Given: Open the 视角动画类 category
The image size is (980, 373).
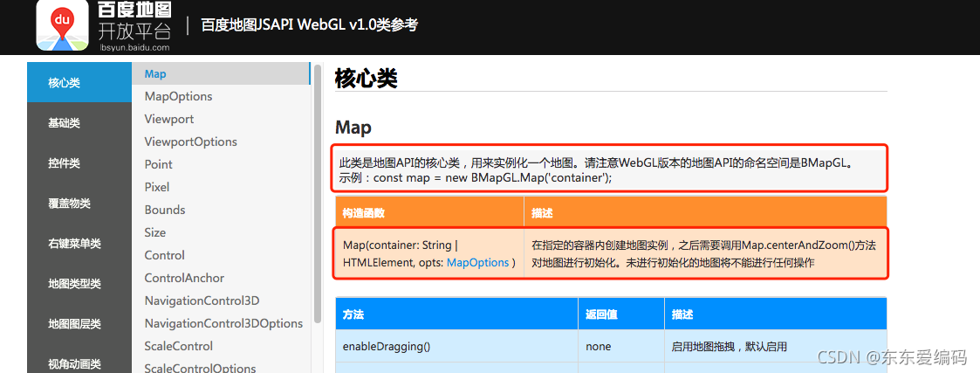Looking at the screenshot, I should click(79, 361).
